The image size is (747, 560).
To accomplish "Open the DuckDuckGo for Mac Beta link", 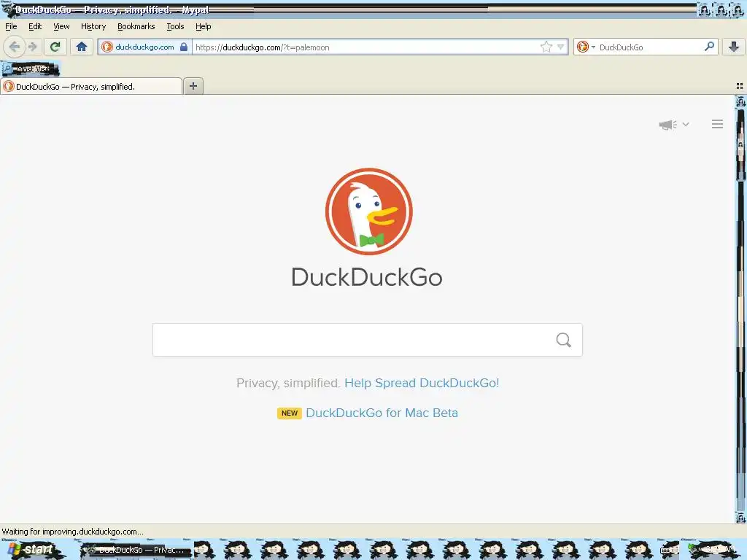I will (382, 413).
